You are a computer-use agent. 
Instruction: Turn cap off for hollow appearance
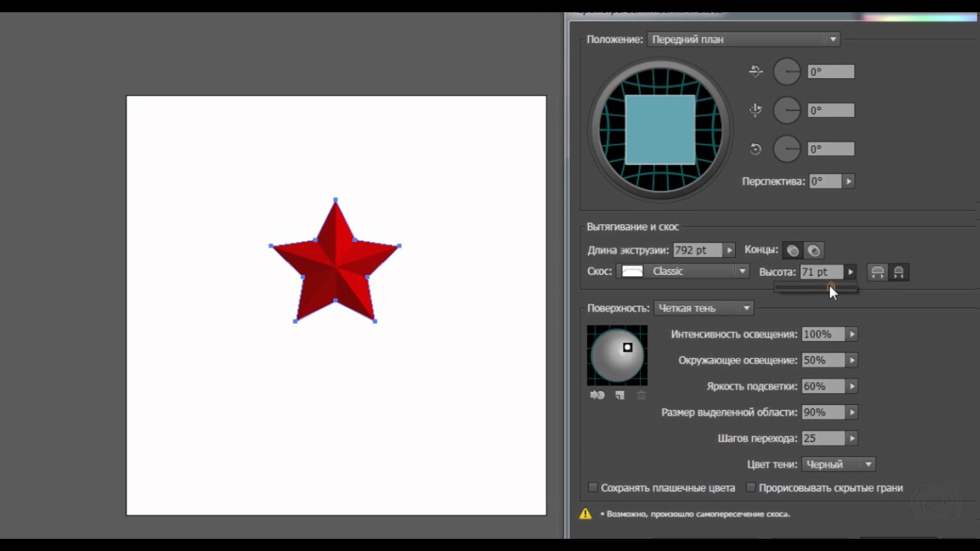814,250
